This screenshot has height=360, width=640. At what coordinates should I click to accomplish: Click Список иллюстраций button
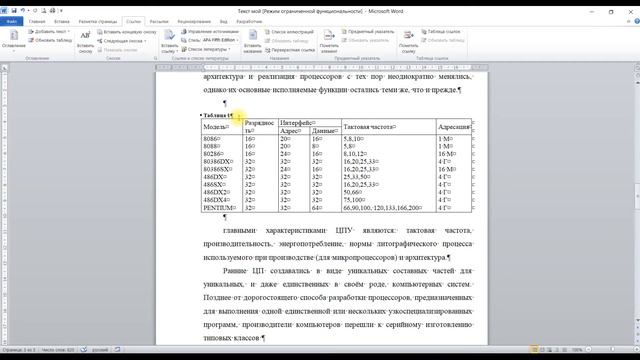tap(289, 32)
